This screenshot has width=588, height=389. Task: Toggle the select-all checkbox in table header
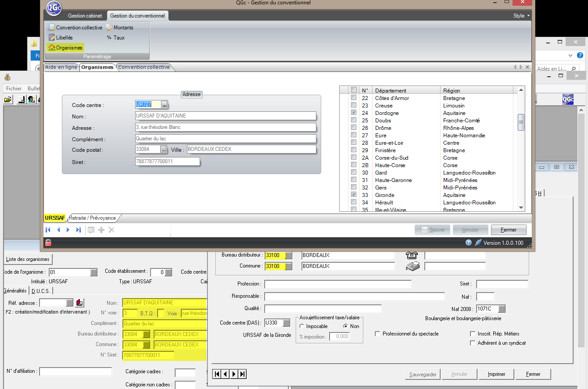click(x=354, y=90)
